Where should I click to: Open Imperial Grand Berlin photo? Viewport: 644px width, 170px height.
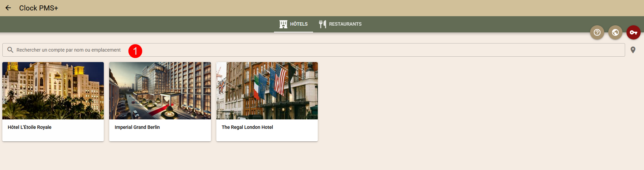[x=160, y=91]
